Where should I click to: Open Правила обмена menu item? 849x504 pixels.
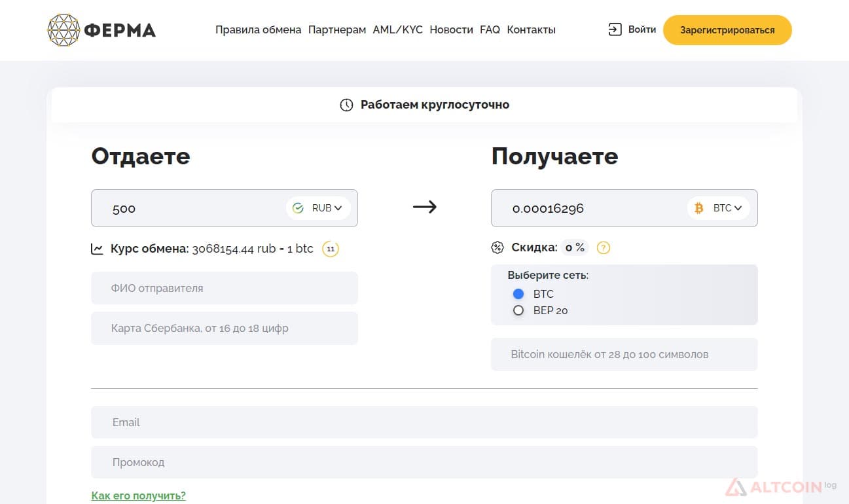click(x=259, y=29)
